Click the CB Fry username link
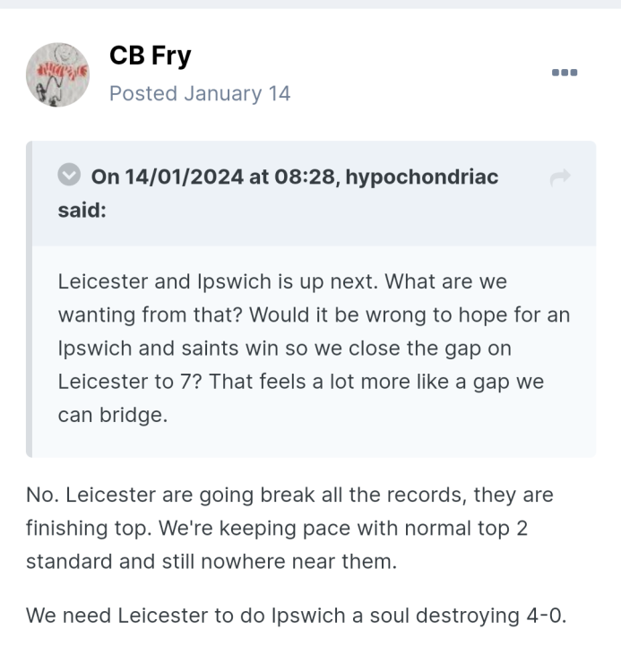The height and width of the screenshot is (672, 621). coord(150,56)
